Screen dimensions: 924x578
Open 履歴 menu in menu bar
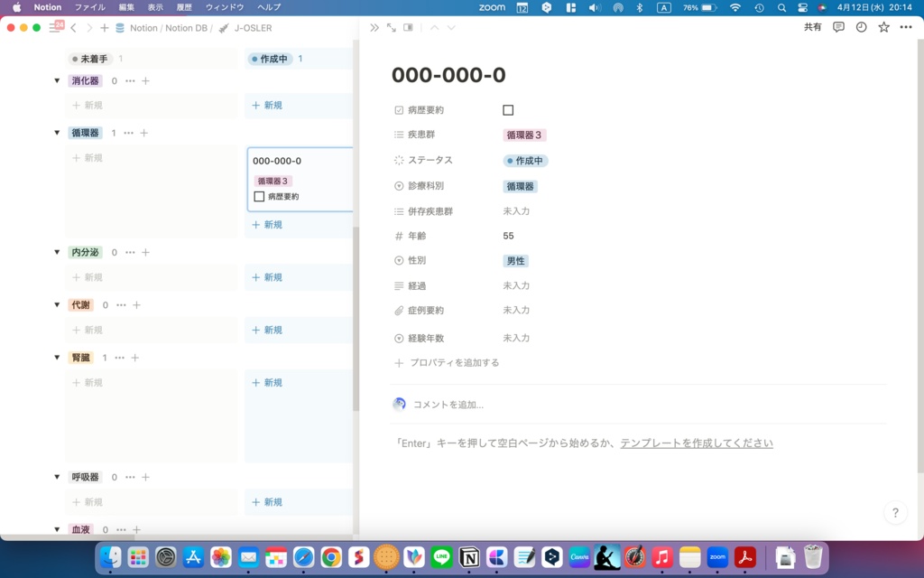coord(184,7)
